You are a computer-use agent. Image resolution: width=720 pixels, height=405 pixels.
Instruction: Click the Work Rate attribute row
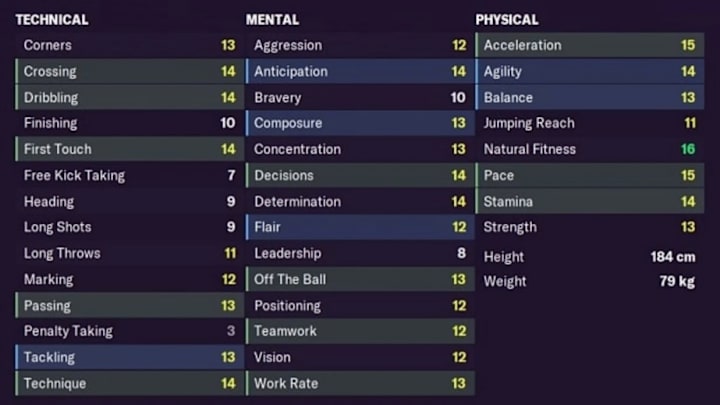coord(360,383)
